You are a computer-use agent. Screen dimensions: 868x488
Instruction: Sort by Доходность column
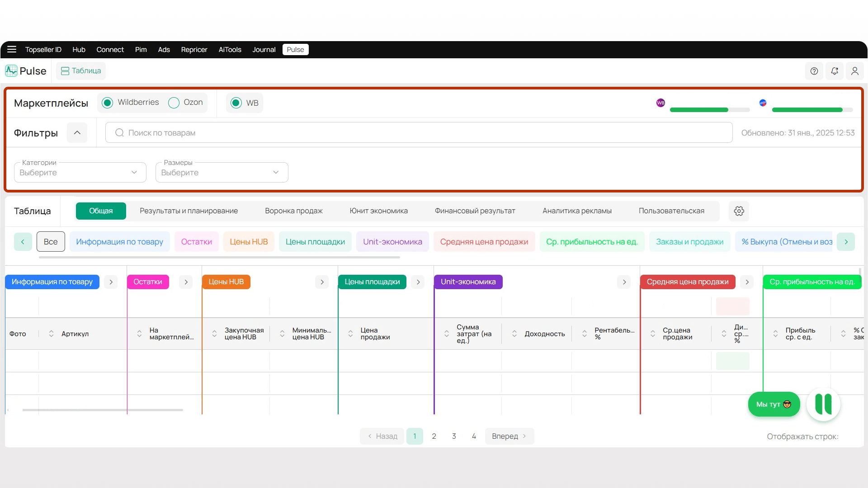pos(514,333)
